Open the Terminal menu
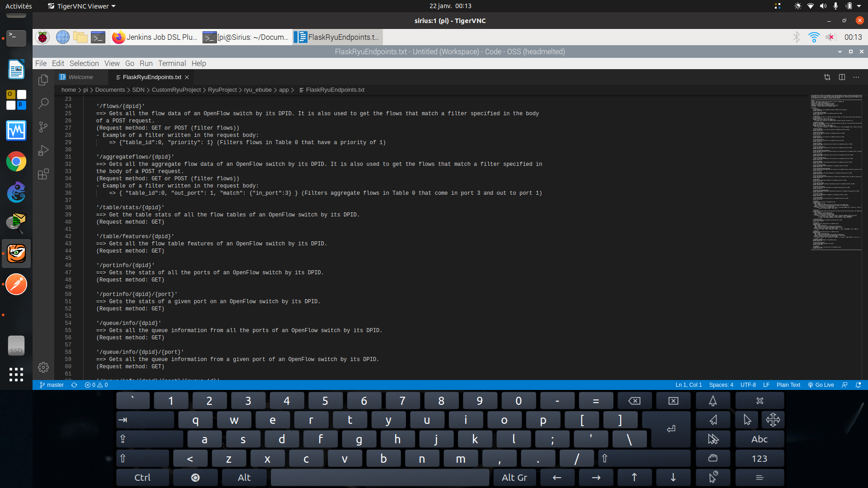868x488 pixels. (x=172, y=63)
